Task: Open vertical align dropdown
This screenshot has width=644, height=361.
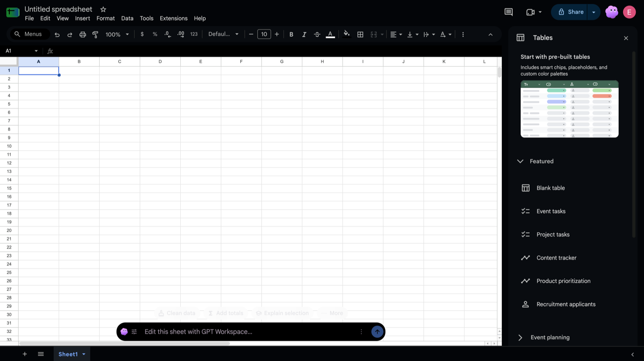Action: coord(413,35)
